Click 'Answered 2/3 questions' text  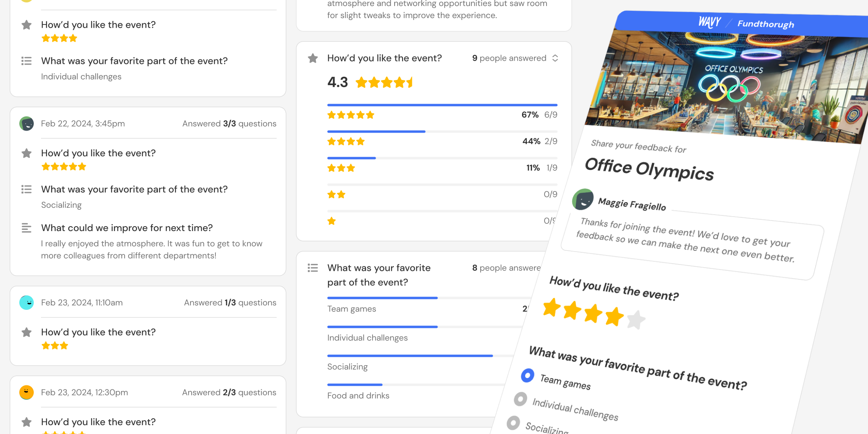tap(229, 392)
